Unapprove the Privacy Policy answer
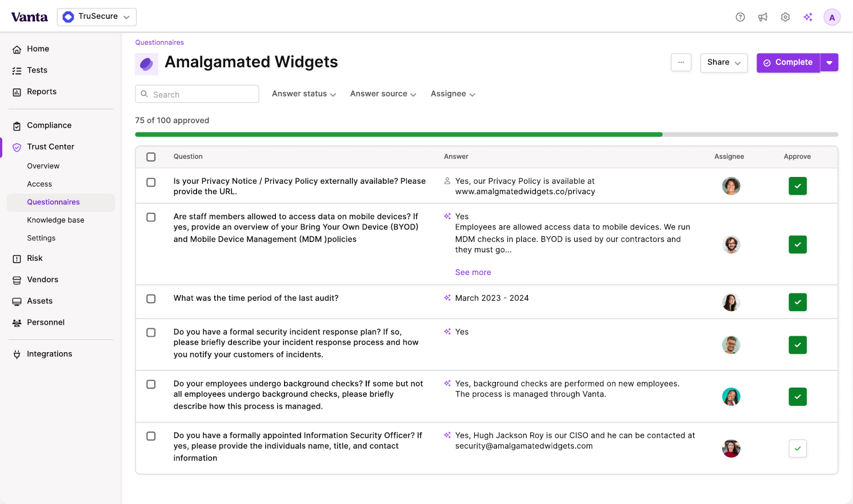Image resolution: width=853 pixels, height=504 pixels. [798, 186]
